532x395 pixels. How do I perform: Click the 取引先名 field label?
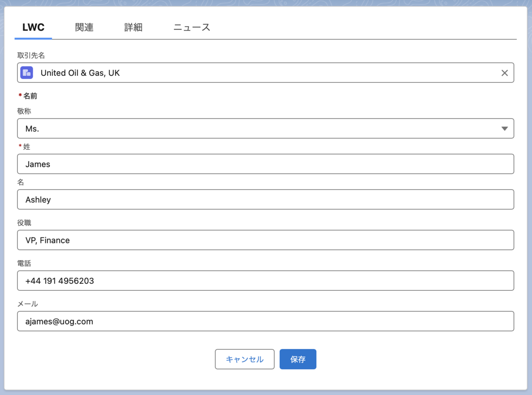coord(31,55)
